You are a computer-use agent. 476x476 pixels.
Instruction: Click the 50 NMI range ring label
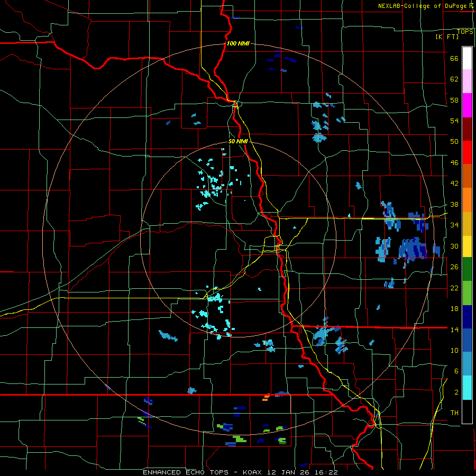[238, 141]
